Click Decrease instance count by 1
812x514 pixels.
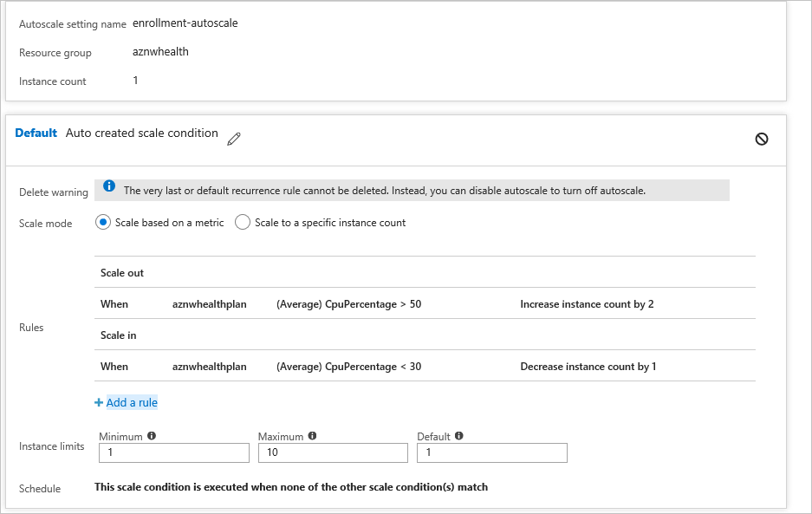(x=588, y=367)
